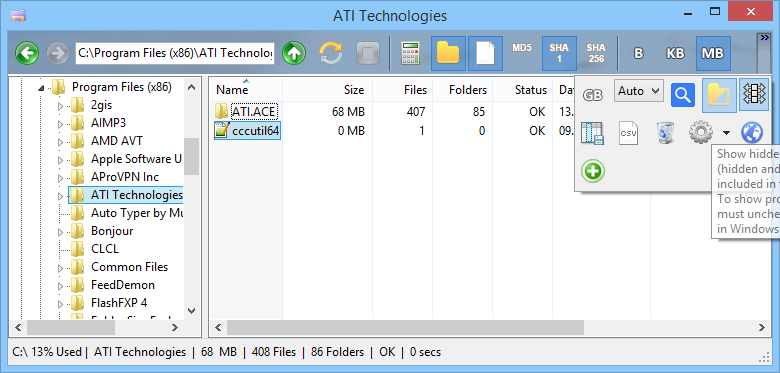Switch size units to bytes (B)
This screenshot has width=780, height=373.
click(x=639, y=53)
